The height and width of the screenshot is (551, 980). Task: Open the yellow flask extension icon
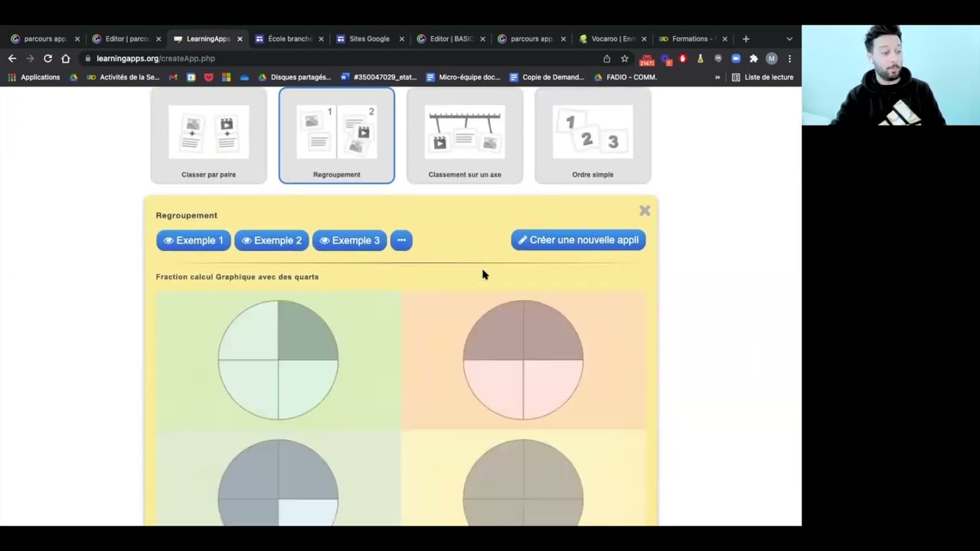tap(700, 58)
